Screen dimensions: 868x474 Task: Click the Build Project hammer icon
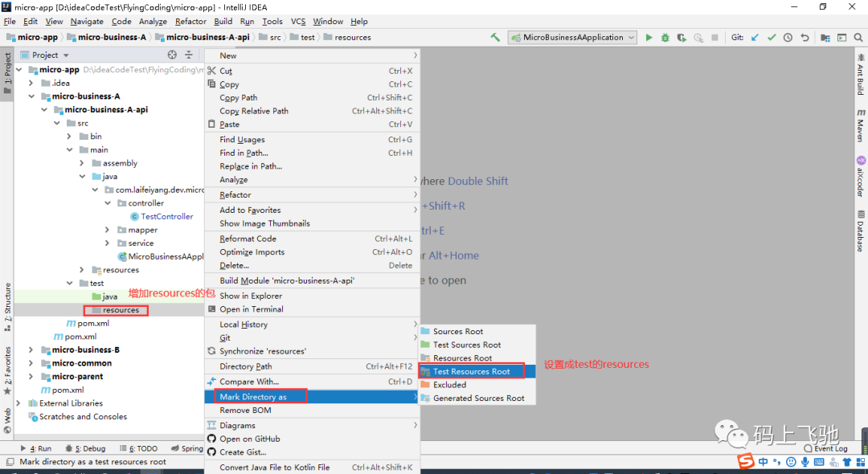[x=495, y=37]
